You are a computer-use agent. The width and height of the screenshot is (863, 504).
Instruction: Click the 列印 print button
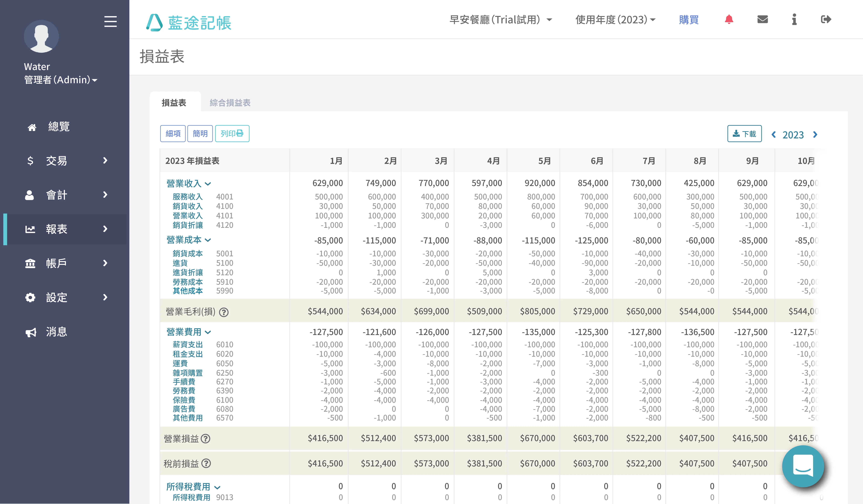pos(232,134)
